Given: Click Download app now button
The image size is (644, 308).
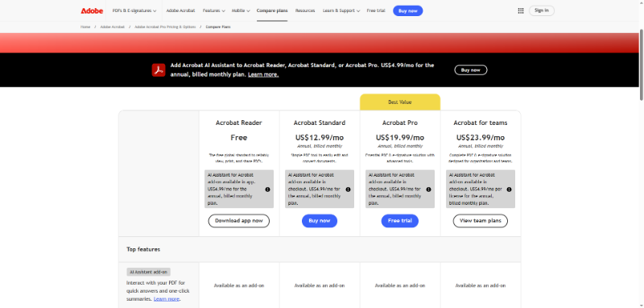Looking at the screenshot, I should pos(238,221).
